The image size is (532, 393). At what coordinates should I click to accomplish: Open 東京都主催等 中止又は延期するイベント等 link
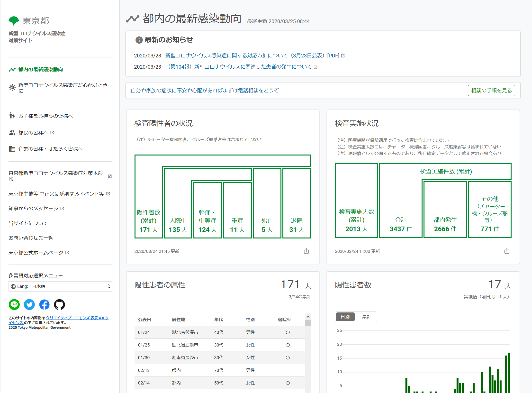[x=56, y=194]
